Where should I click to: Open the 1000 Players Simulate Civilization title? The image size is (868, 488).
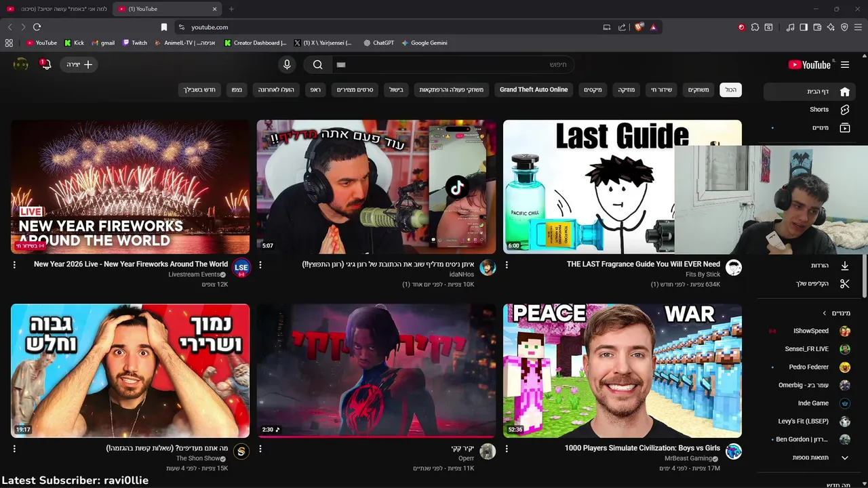(x=642, y=448)
